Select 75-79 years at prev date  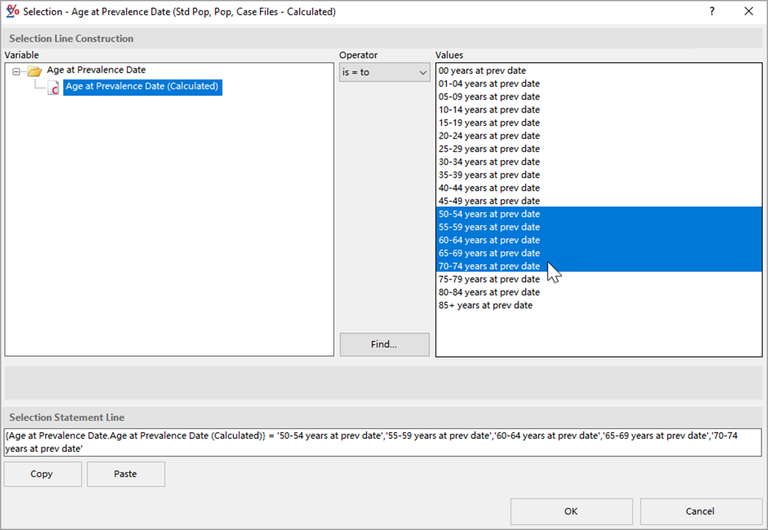(489, 279)
